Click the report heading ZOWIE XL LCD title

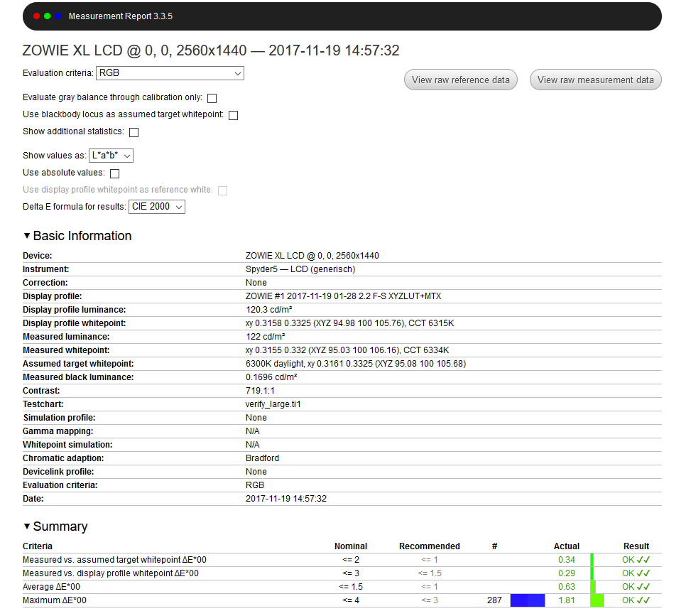click(x=211, y=50)
